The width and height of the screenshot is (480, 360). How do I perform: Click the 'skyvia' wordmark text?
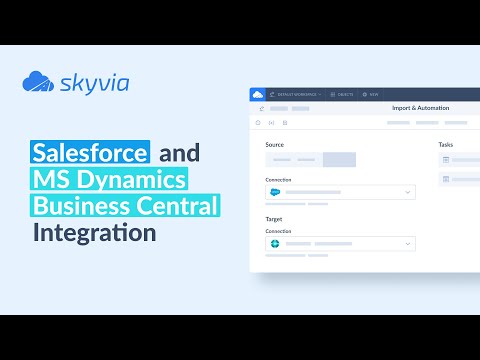[94, 83]
